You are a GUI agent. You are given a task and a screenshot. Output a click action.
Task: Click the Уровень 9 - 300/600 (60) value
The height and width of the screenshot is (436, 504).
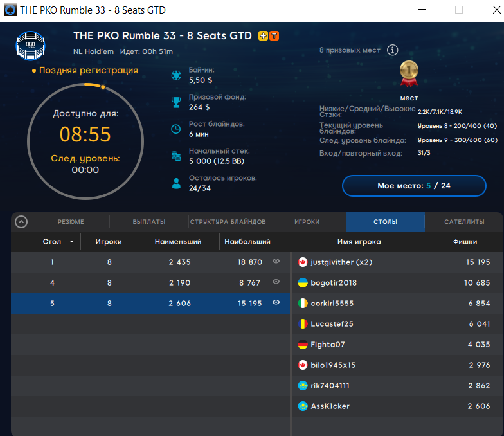point(458,140)
